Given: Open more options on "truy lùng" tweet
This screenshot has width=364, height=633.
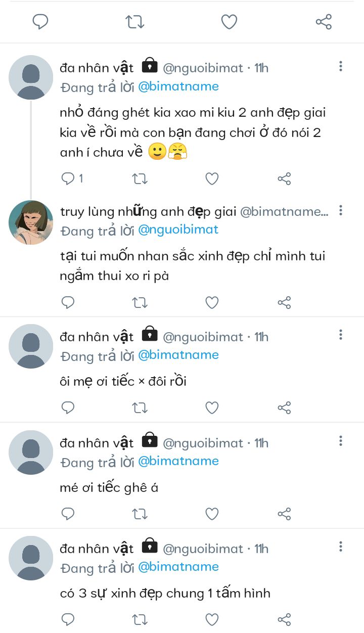Looking at the screenshot, I should (x=341, y=210).
